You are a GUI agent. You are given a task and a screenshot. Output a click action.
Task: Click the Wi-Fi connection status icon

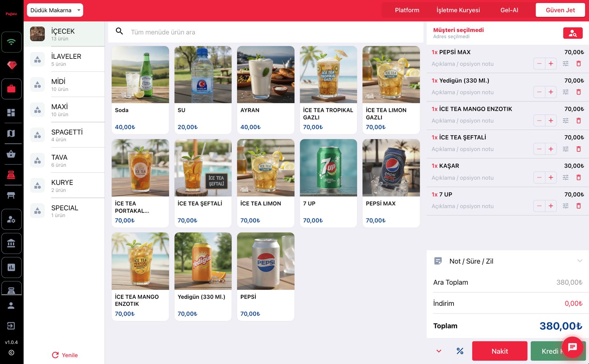(11, 42)
